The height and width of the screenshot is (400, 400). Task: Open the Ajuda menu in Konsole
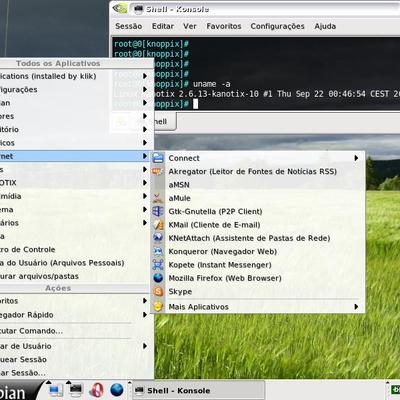pos(325,26)
